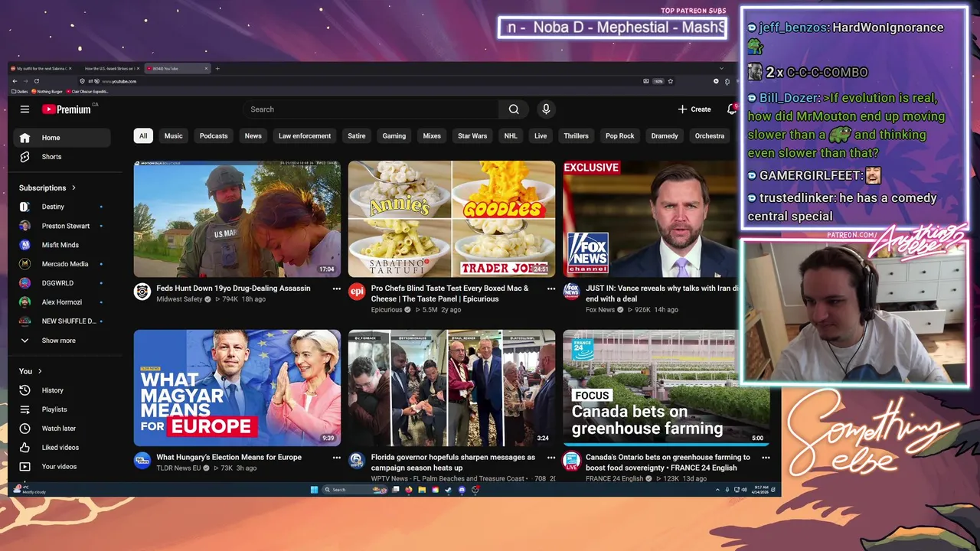
Task: Open the Mercado Media subscription channel
Action: click(62, 264)
